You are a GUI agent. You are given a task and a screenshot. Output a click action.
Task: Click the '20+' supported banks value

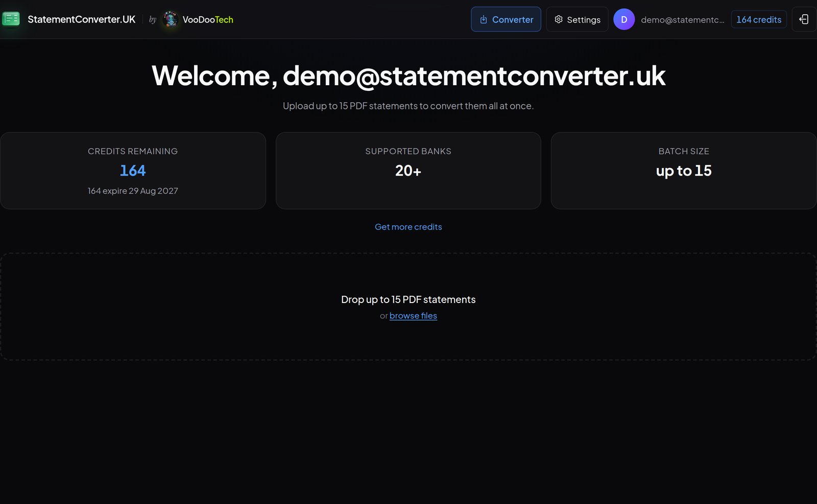coord(408,170)
